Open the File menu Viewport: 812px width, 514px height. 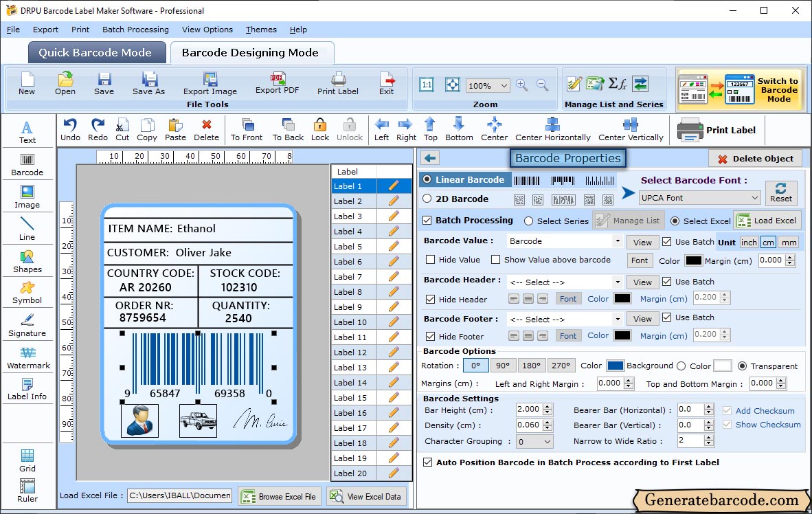pyautogui.click(x=13, y=30)
